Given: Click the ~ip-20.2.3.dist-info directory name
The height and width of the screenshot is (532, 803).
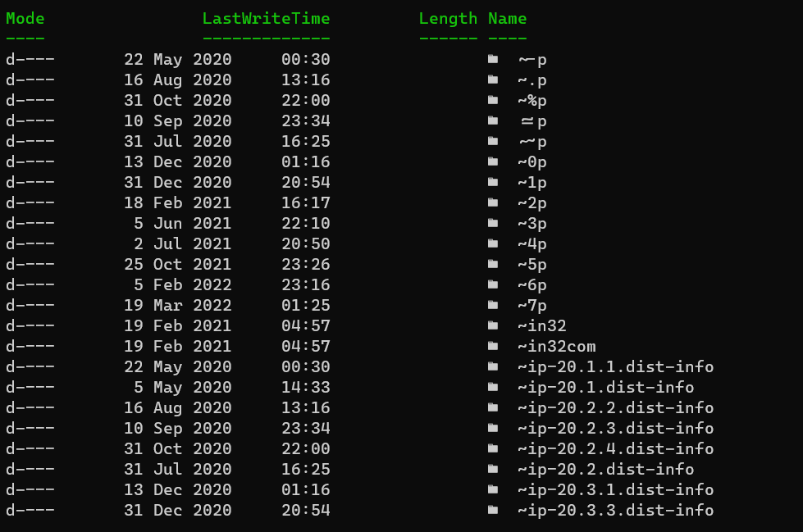Looking at the screenshot, I should point(615,428).
